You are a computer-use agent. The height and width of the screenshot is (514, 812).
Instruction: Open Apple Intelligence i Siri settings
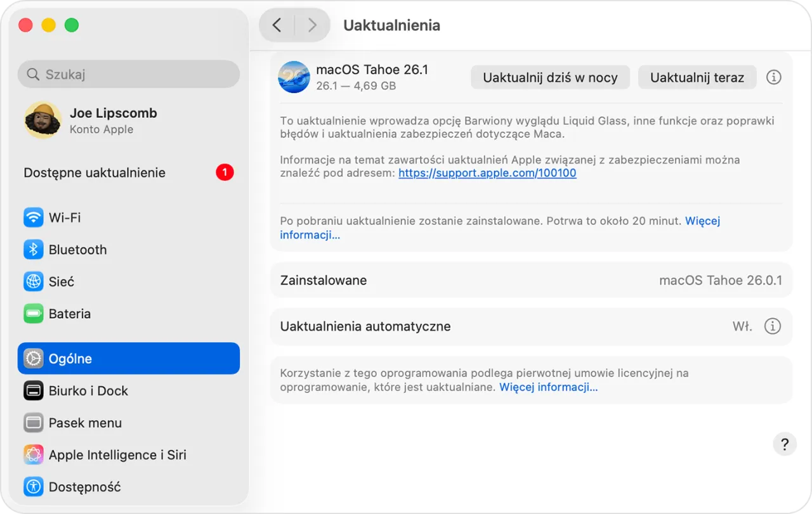[118, 454]
